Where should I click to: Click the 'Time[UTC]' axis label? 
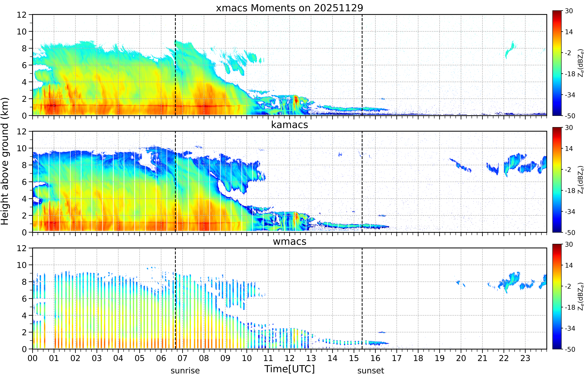click(x=289, y=369)
